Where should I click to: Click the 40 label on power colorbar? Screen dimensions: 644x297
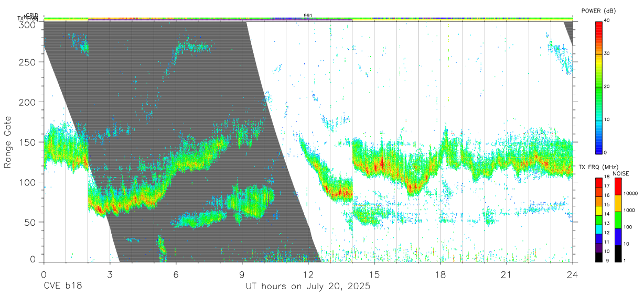pyautogui.click(x=608, y=20)
